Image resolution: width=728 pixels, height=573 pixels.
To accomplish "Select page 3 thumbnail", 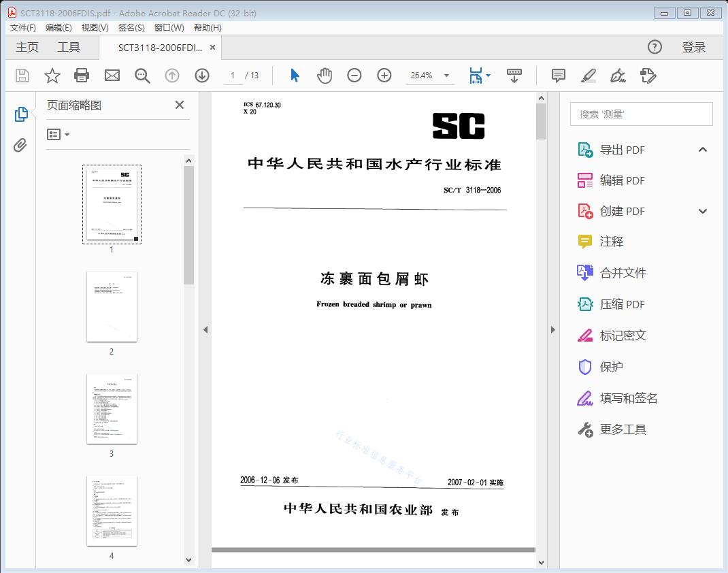I will (x=112, y=408).
